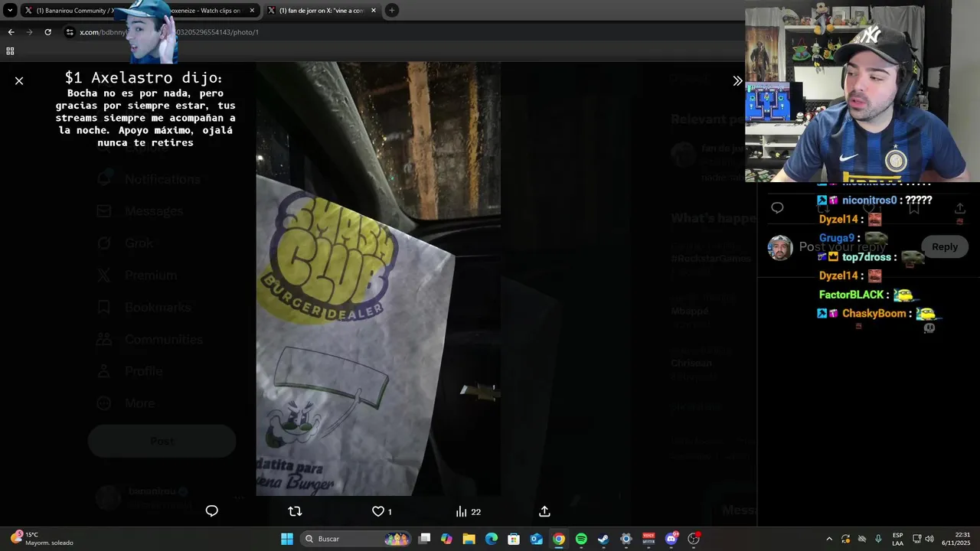Reload the page with the refresh icon
Viewport: 980px width, 551px height.
(47, 32)
